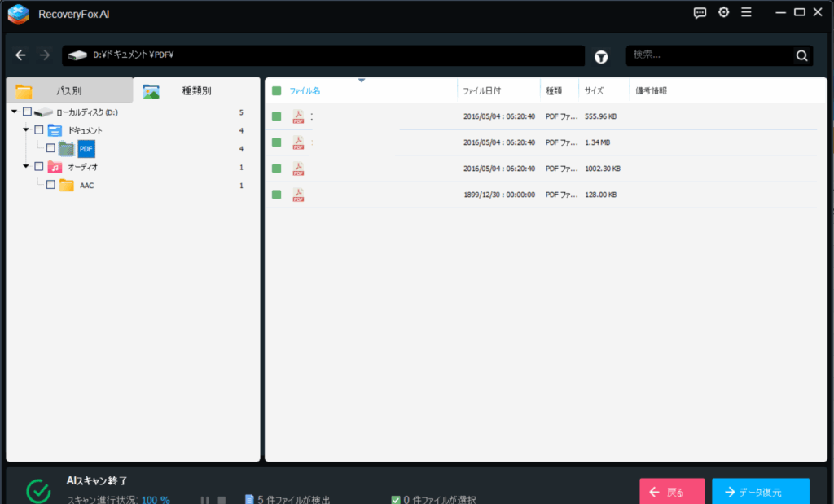Check the ローカルディスク (D:) checkbox
The height and width of the screenshot is (504, 834).
(x=28, y=112)
